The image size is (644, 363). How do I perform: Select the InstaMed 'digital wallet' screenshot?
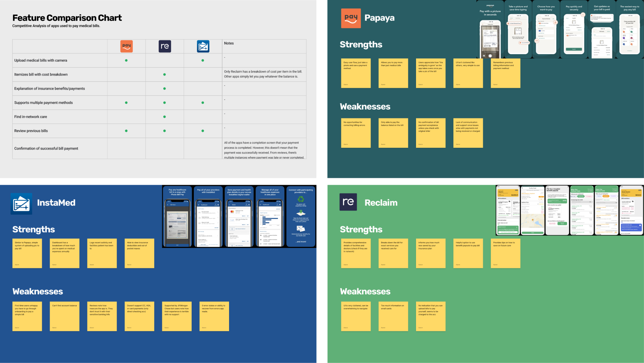pyautogui.click(x=239, y=217)
